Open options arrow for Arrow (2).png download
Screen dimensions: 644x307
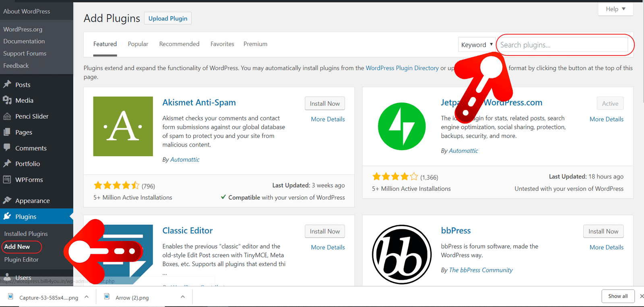183,297
